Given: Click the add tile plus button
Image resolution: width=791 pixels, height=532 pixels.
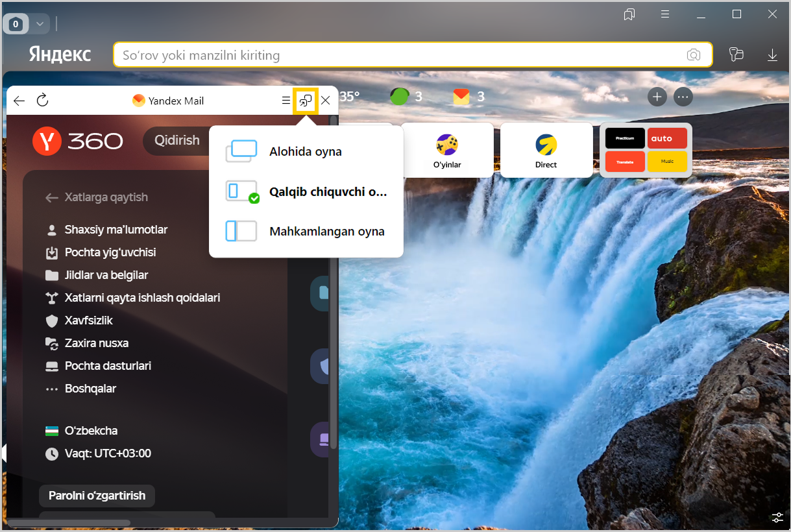Looking at the screenshot, I should tap(657, 97).
